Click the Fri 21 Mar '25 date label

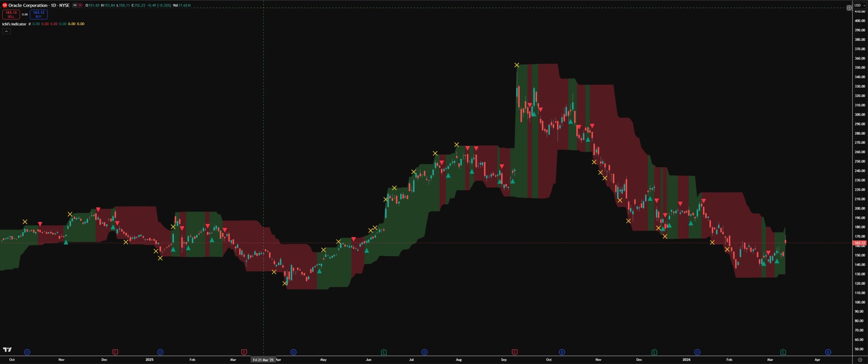point(263,360)
